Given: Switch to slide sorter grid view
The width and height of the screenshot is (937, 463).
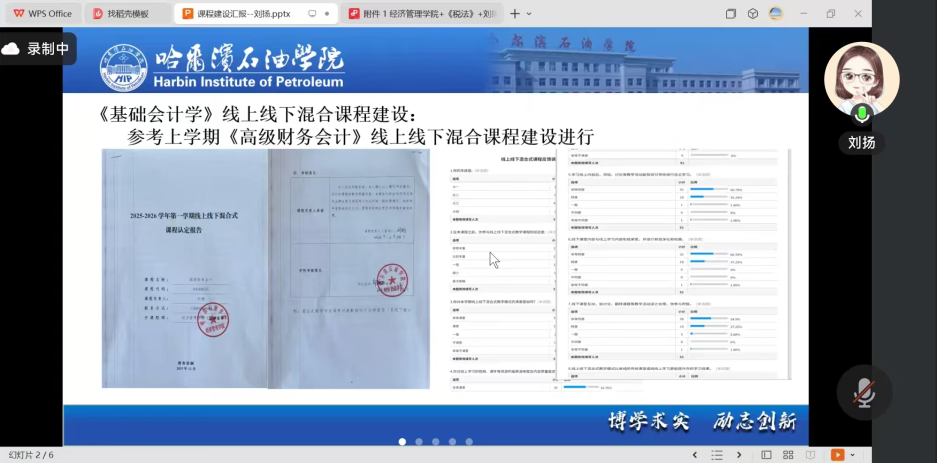Looking at the screenshot, I should click(x=787, y=455).
